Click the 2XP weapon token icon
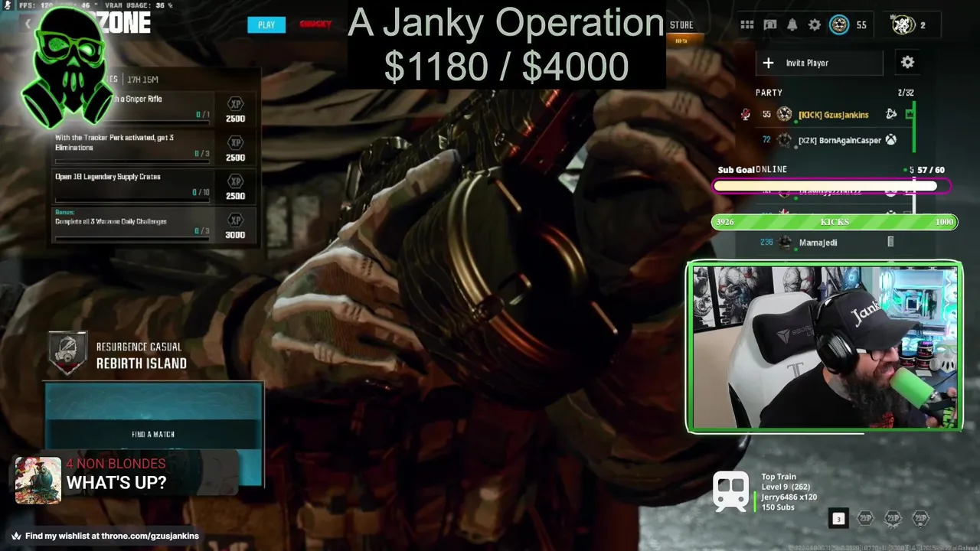The image size is (980, 551). click(x=893, y=519)
